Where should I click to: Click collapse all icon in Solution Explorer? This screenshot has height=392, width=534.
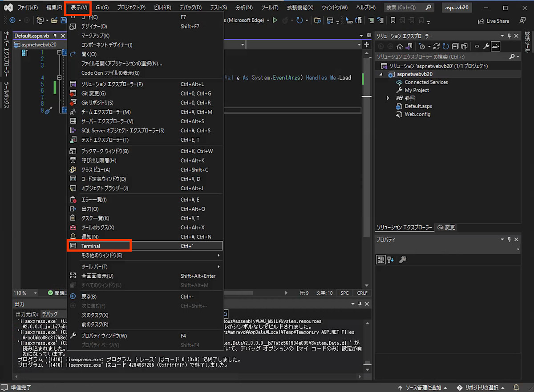455,46
